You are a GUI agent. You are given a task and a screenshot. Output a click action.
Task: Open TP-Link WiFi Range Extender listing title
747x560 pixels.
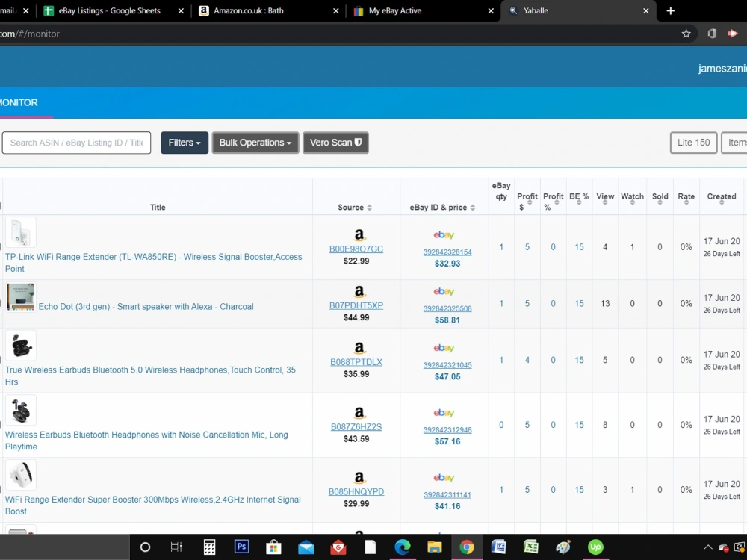click(153, 262)
